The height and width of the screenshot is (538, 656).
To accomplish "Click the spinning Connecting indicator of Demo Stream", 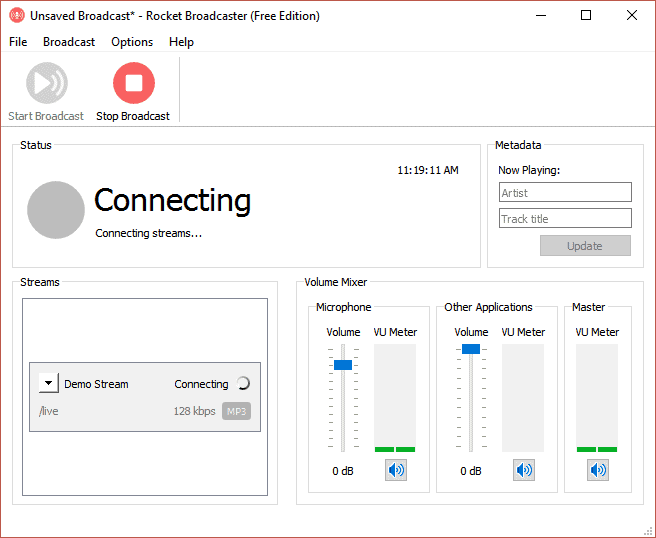I will (243, 383).
